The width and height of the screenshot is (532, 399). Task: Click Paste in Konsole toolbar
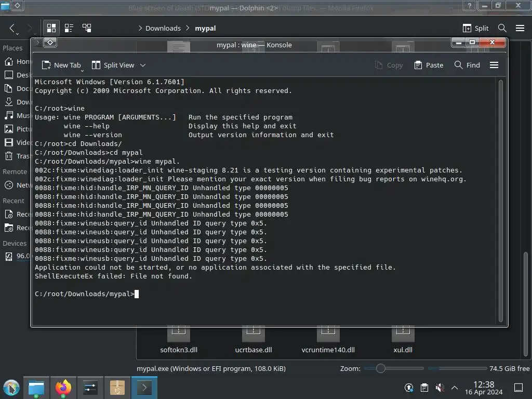pyautogui.click(x=429, y=65)
